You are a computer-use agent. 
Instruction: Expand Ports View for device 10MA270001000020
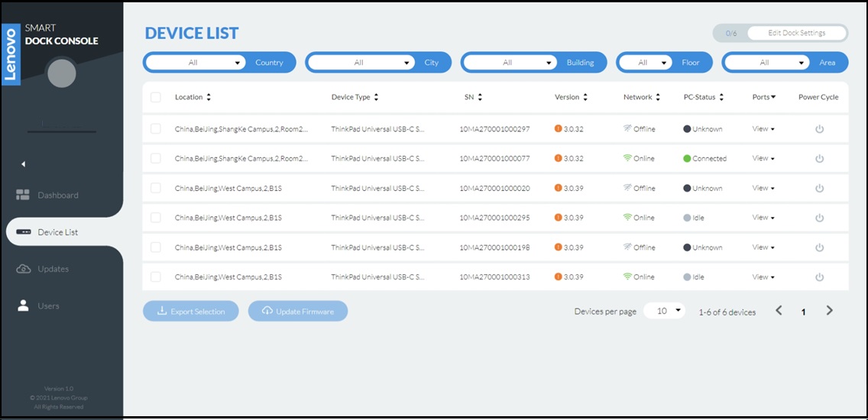[x=763, y=188]
